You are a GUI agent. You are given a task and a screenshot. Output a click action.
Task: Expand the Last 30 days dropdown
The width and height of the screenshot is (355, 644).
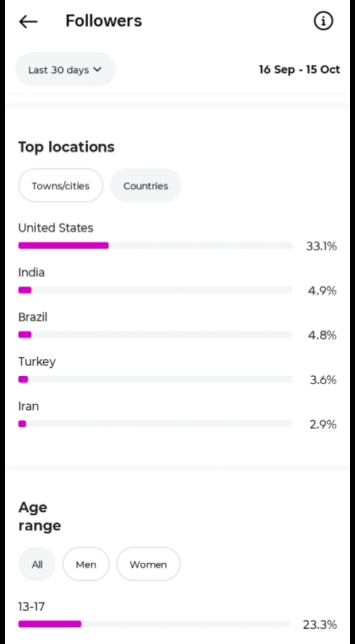pyautogui.click(x=65, y=70)
